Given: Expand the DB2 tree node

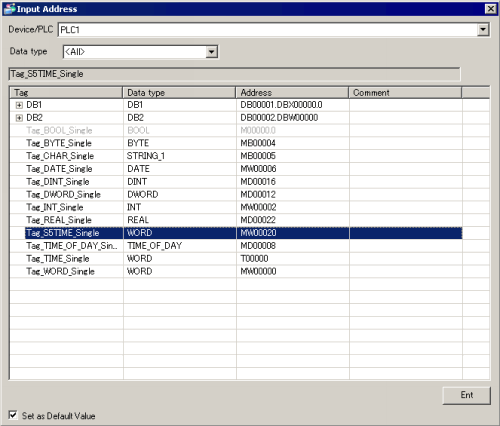Looking at the screenshot, I should 19,118.
